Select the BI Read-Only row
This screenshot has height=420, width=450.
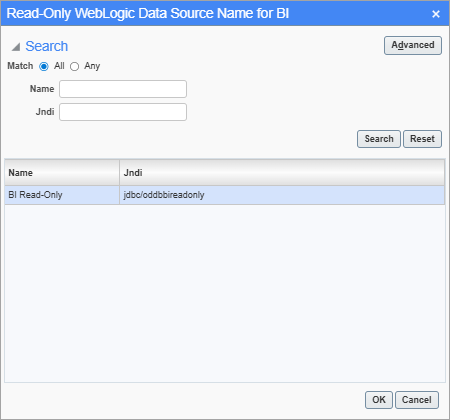pos(225,195)
